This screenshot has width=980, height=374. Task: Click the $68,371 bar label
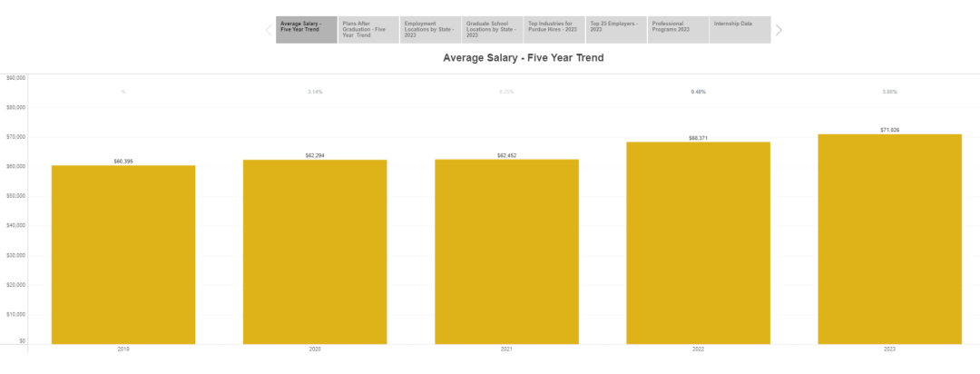point(698,138)
